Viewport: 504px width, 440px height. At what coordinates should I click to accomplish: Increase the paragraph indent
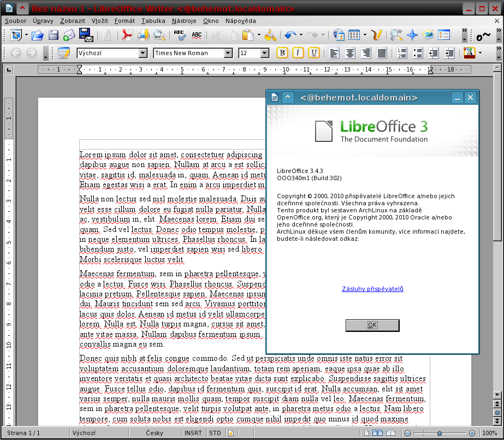449,53
